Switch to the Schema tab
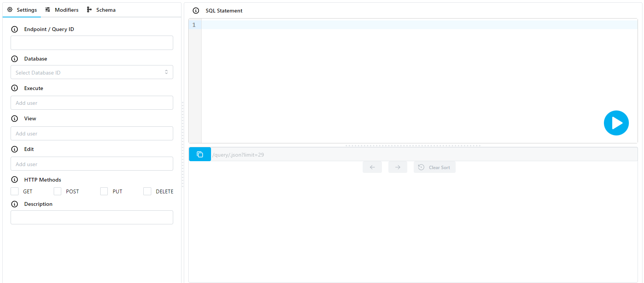 click(x=101, y=10)
